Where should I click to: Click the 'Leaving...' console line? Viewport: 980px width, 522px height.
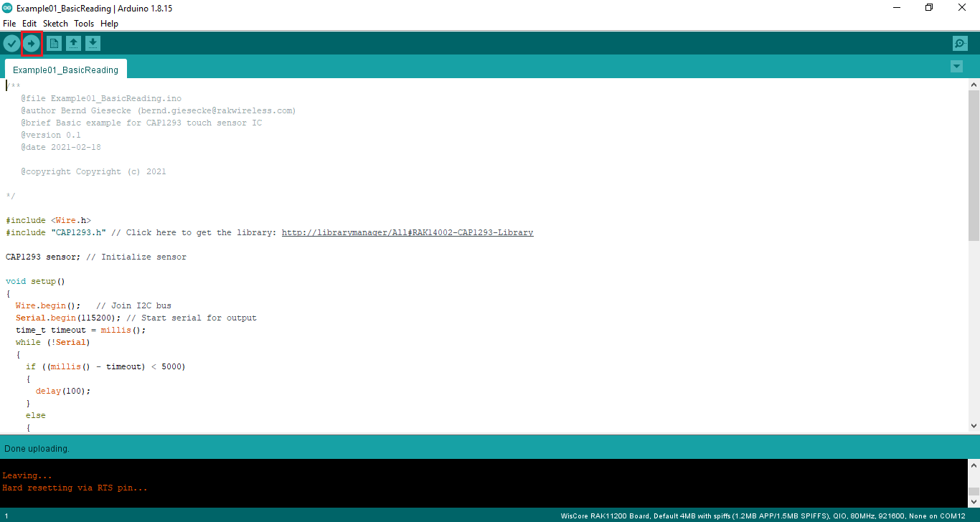click(x=27, y=475)
